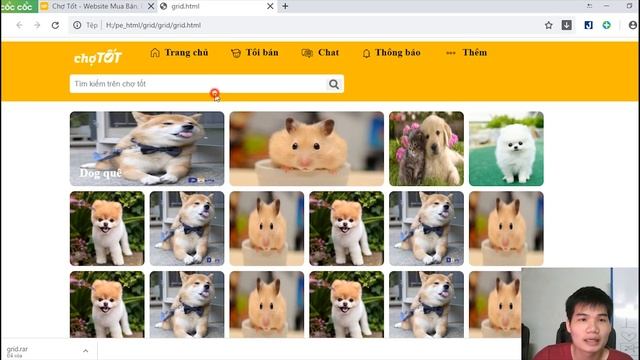This screenshot has height=360, width=640.
Task: Click the address bar URL
Action: pyautogui.click(x=153, y=25)
